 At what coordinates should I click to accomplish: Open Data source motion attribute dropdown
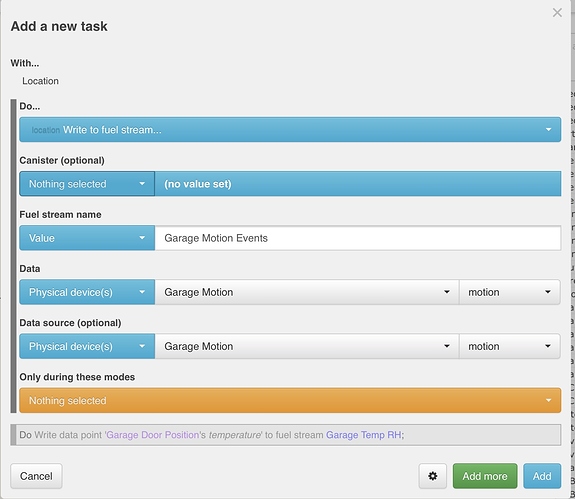pyautogui.click(x=509, y=346)
